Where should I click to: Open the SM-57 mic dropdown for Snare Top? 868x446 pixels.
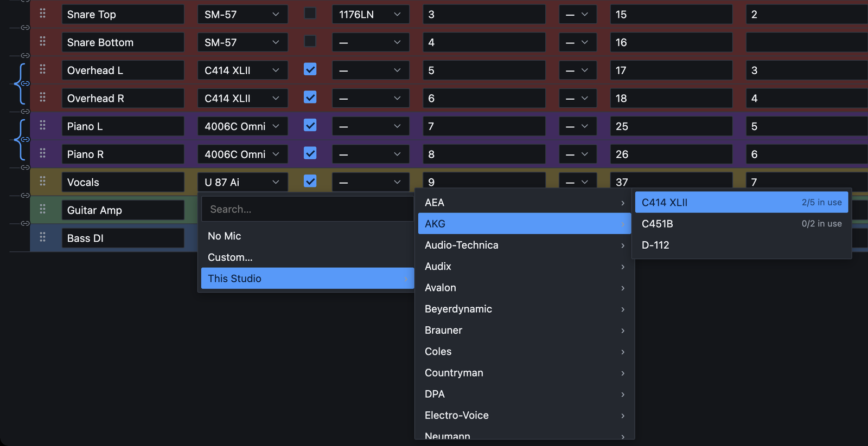click(242, 15)
